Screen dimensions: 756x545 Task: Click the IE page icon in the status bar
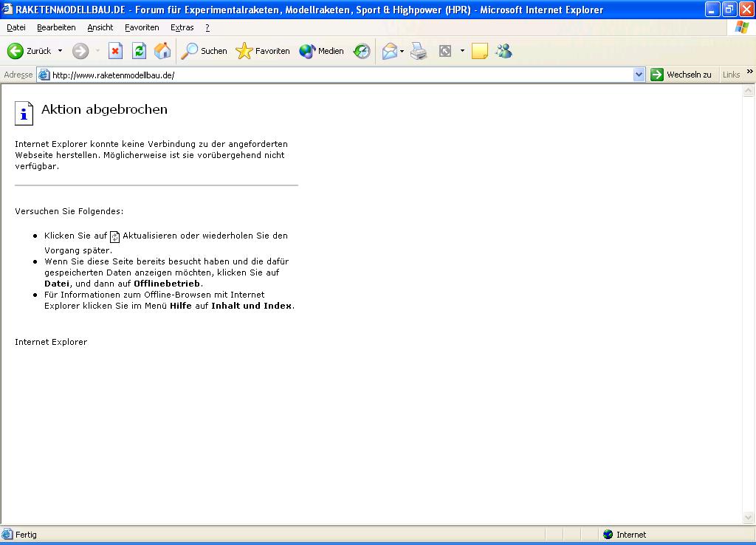(7, 534)
